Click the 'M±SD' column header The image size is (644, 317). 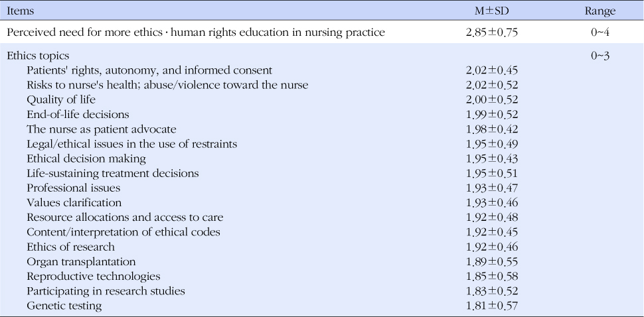[491, 11]
